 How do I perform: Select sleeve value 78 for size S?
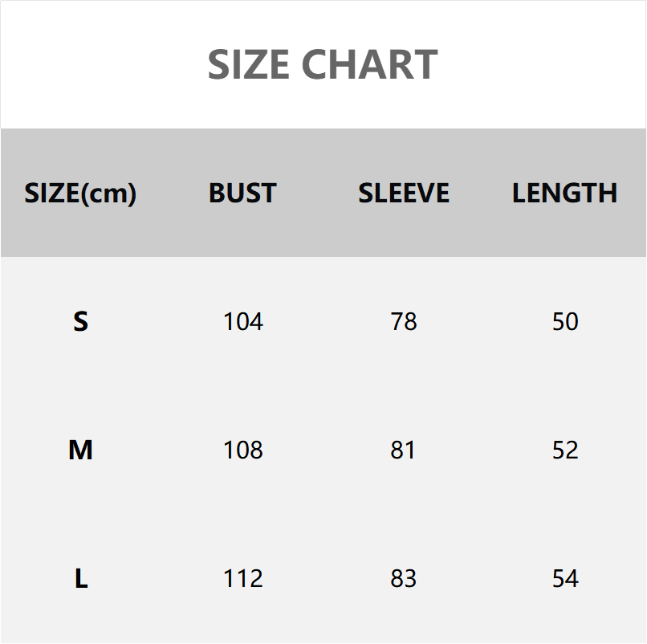(x=404, y=322)
